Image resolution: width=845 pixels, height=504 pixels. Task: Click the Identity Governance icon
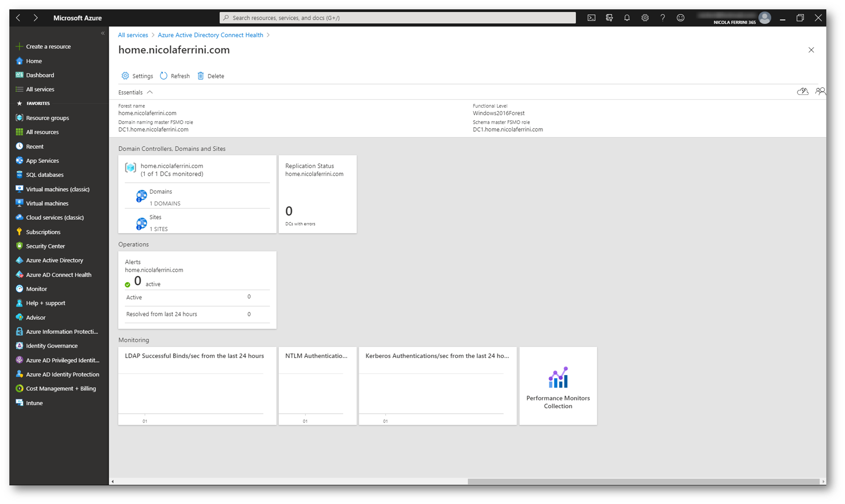[19, 346]
